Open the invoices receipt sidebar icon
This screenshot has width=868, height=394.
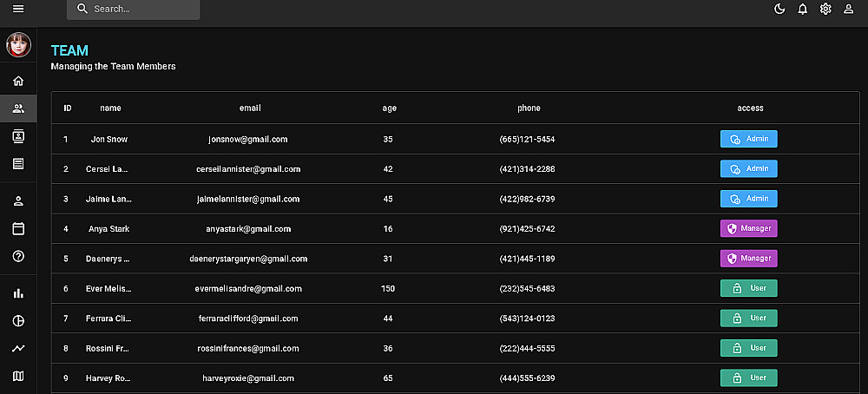point(18,164)
